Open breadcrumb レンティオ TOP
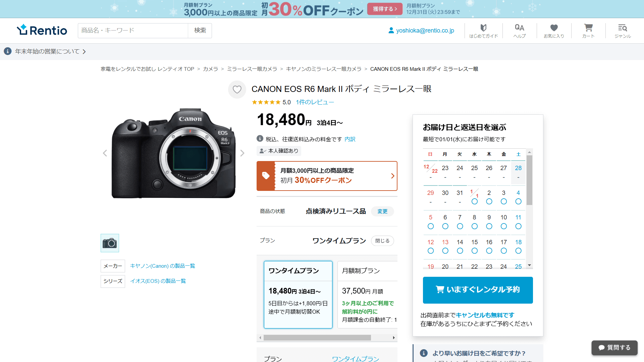644x362 pixels. click(x=147, y=69)
